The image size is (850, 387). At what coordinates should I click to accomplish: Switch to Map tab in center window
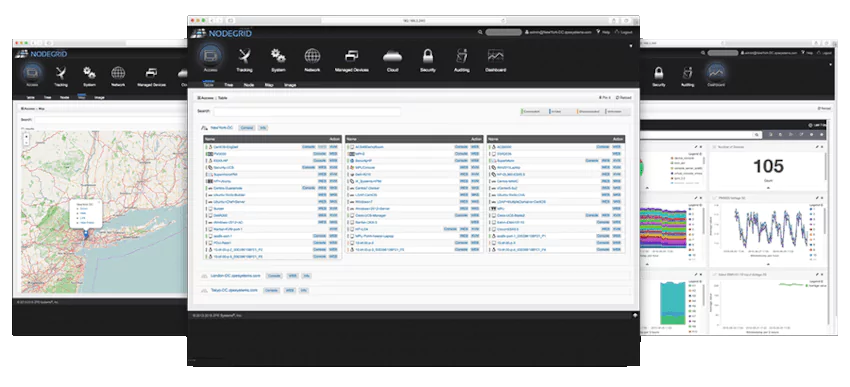(269, 85)
